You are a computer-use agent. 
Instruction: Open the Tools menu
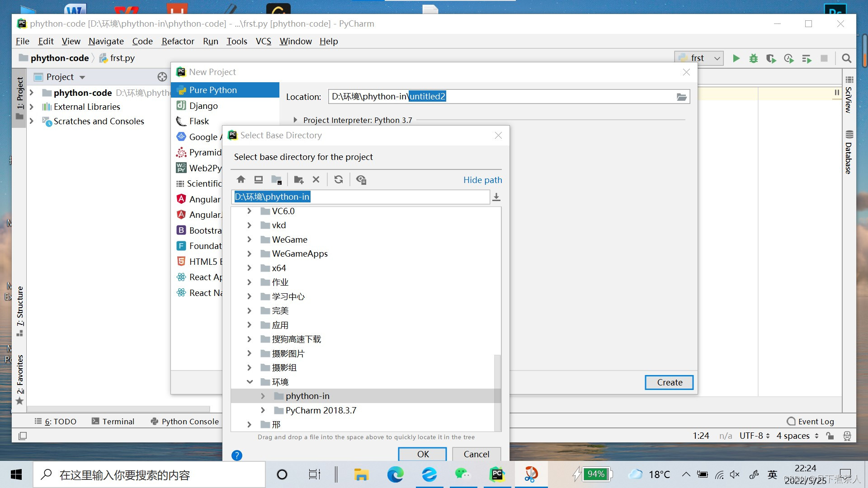point(237,41)
